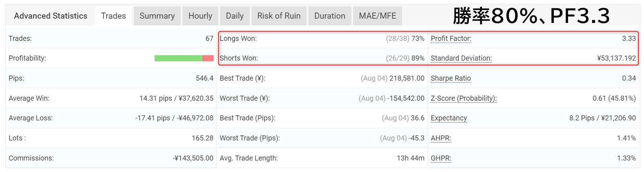The height and width of the screenshot is (172, 644).
Task: Switch to the Duration tab
Action: click(330, 16)
